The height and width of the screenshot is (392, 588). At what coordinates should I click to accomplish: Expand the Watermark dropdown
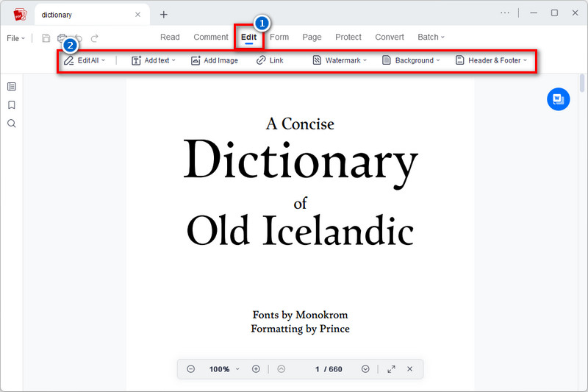point(340,60)
